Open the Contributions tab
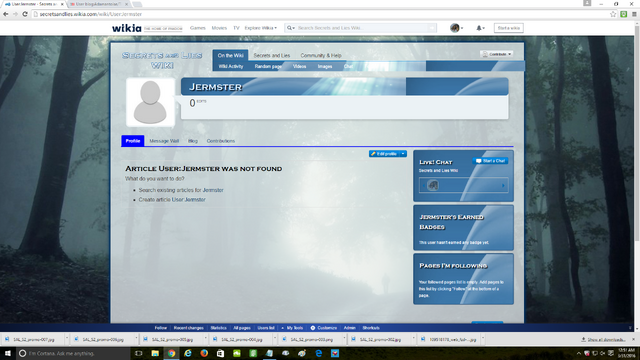640x360 pixels. (220, 141)
